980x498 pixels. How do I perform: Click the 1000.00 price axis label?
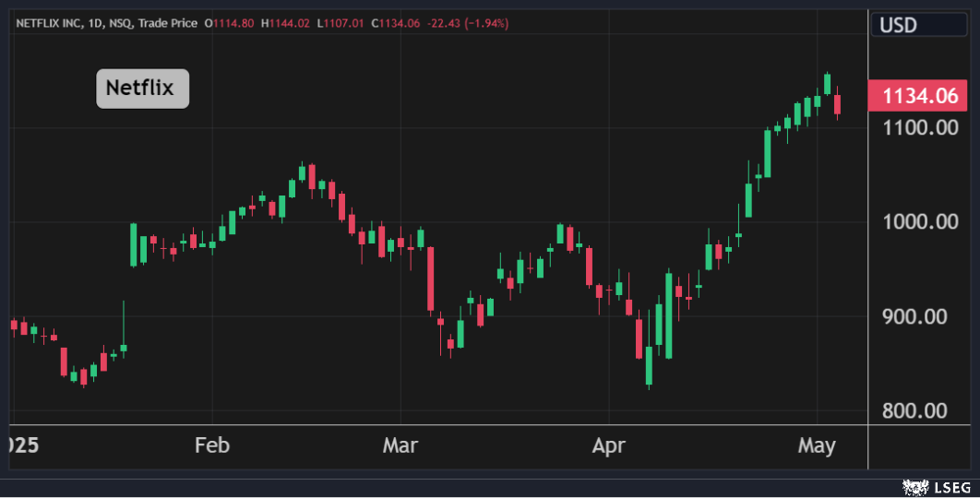click(920, 222)
